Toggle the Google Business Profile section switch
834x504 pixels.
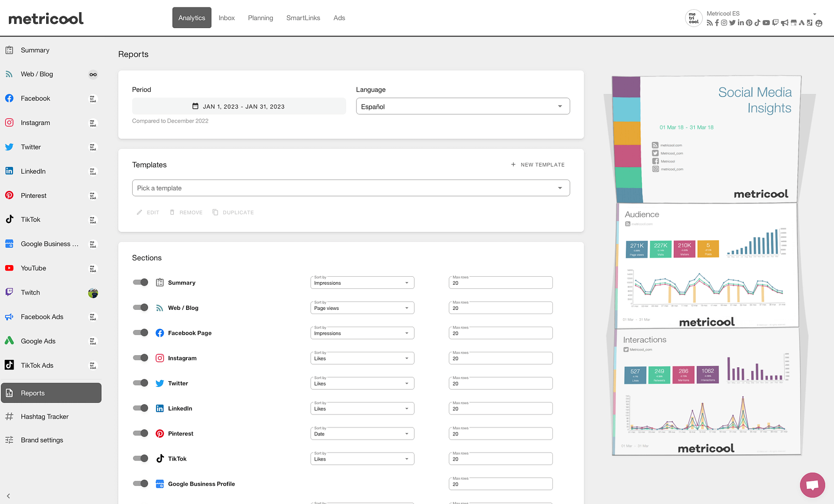click(141, 483)
